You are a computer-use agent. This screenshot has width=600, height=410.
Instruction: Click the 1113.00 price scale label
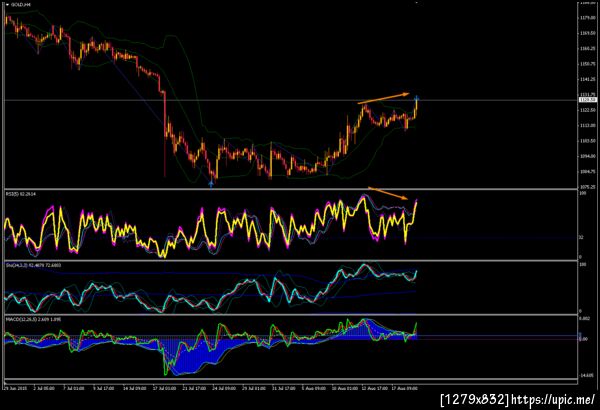587,126
